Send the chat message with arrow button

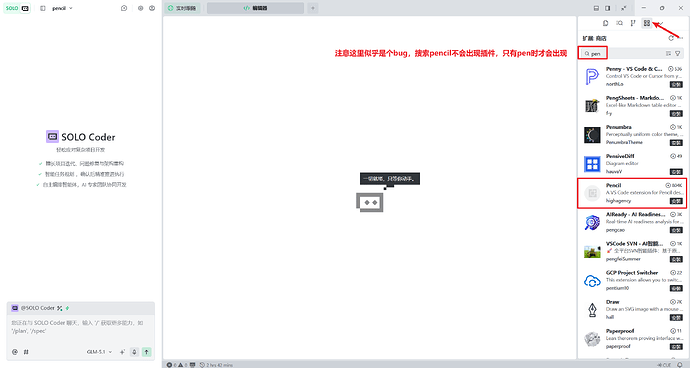[x=147, y=352]
